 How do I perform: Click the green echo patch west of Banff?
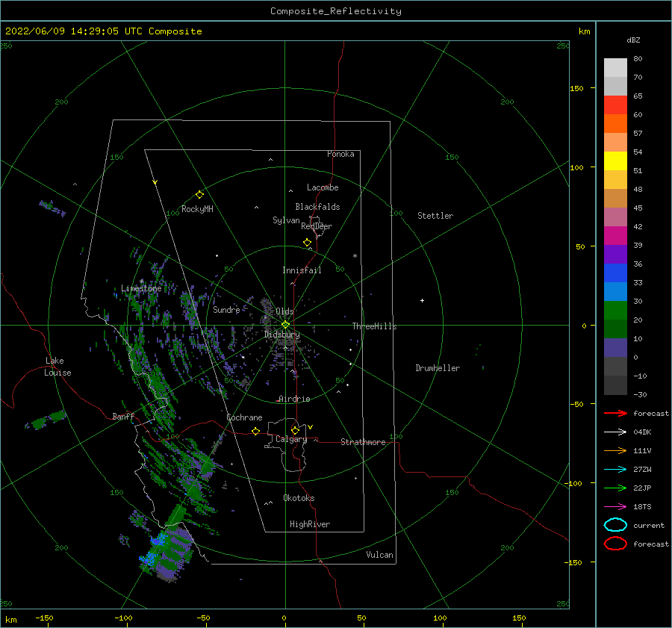pos(47,420)
